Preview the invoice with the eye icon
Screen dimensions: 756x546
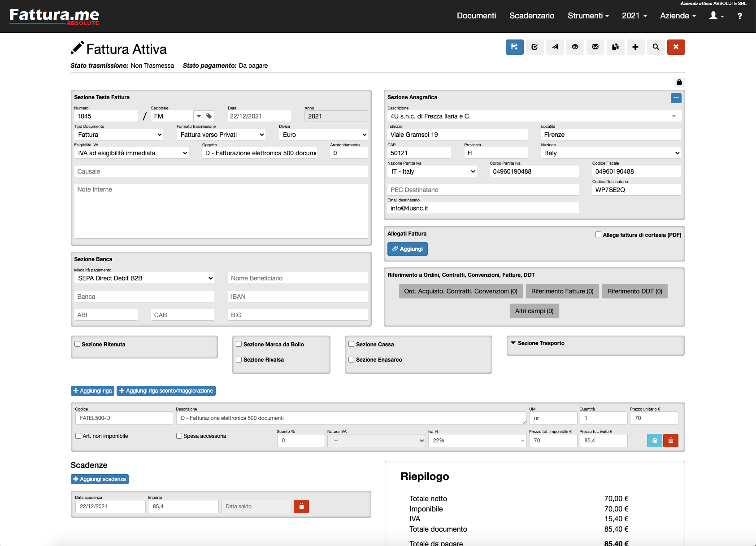coord(575,47)
